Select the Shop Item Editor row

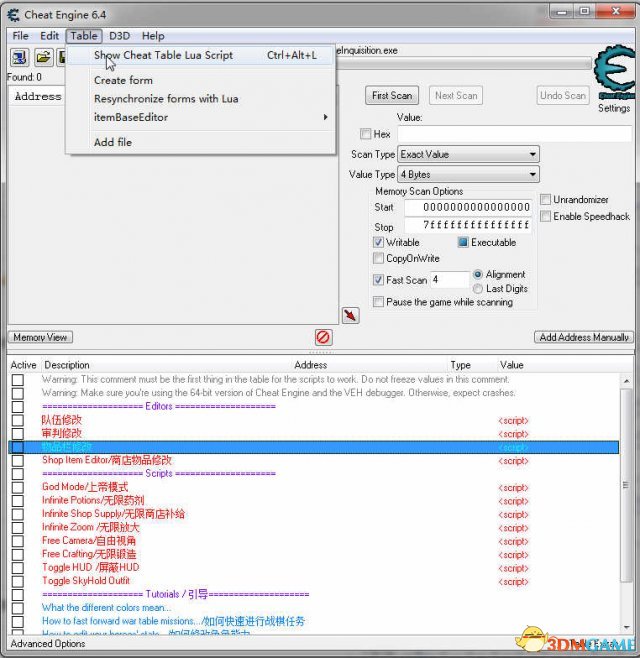click(x=314, y=460)
